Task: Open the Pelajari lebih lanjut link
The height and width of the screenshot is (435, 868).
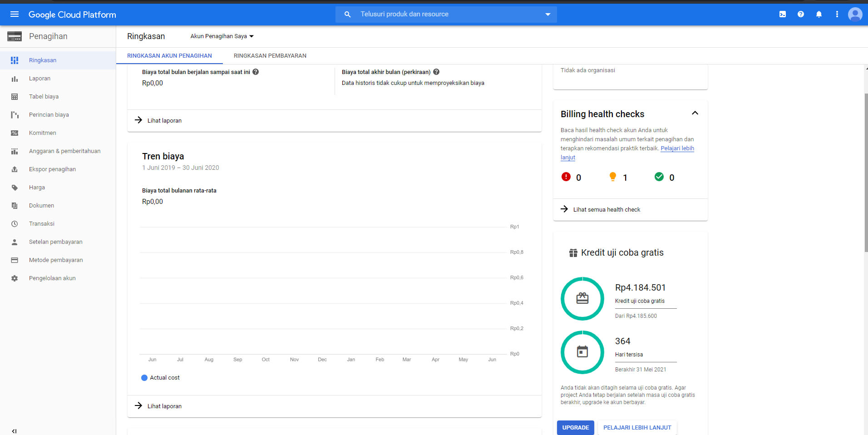Action: [x=677, y=148]
